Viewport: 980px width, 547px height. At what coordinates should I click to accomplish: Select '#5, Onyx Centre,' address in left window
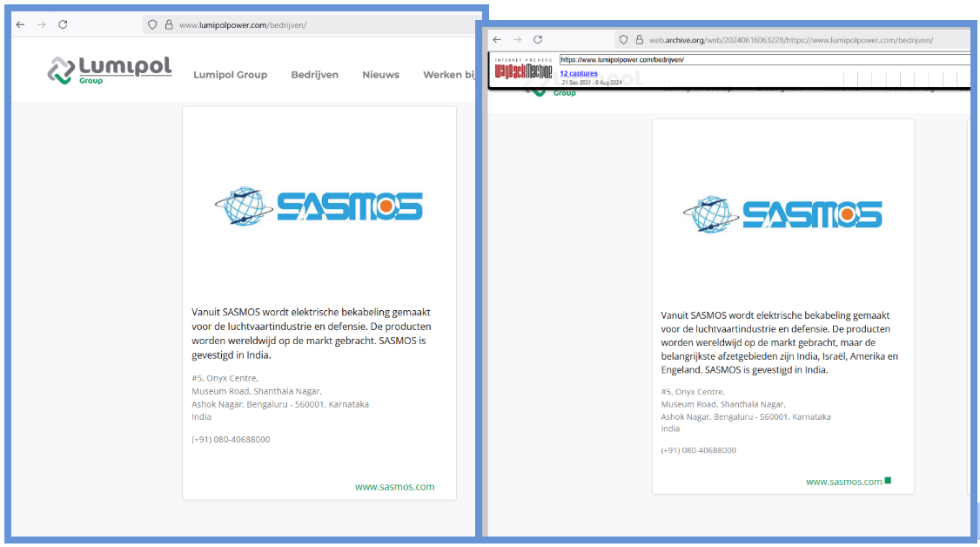pyautogui.click(x=225, y=378)
